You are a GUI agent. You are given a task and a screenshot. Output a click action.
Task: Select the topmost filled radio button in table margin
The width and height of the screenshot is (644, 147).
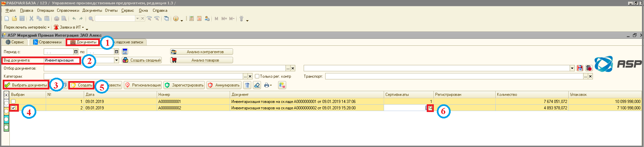tap(6, 95)
